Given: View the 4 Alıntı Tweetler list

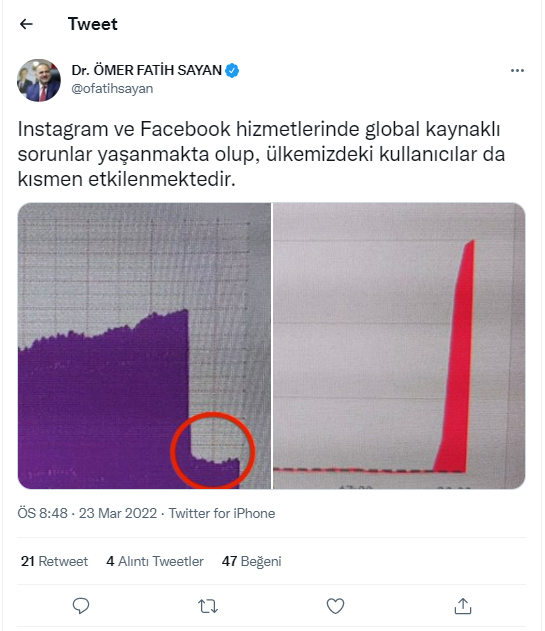Looking at the screenshot, I should (155, 561).
